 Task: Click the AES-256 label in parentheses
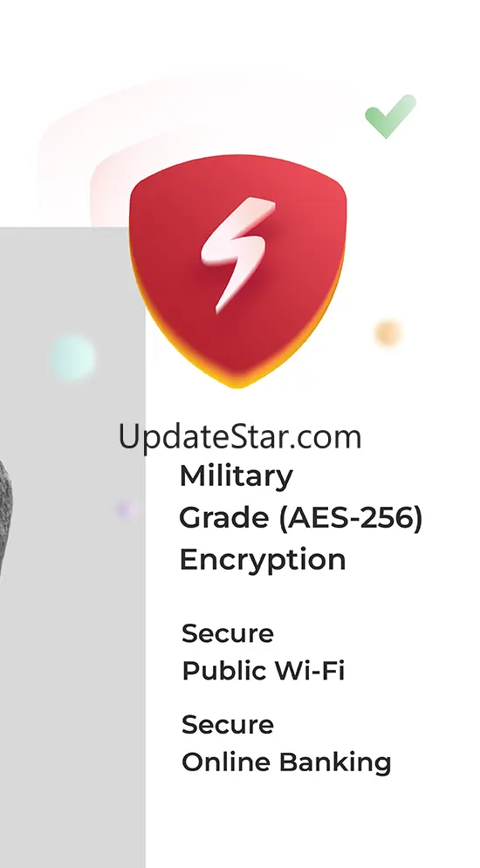pos(351,518)
